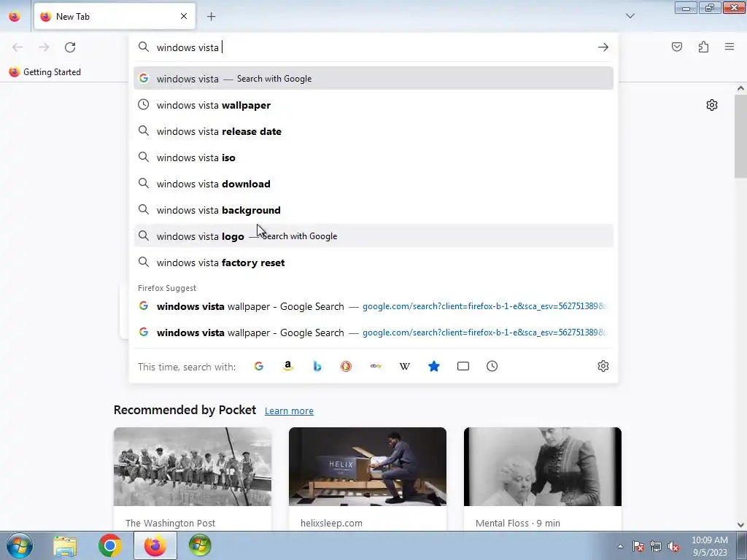
Task: Show hidden system tray icons arrow
Action: (x=620, y=546)
